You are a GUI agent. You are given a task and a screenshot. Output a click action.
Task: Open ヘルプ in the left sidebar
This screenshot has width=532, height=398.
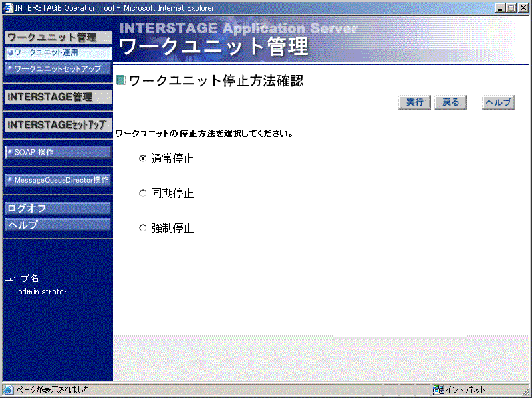tap(59, 225)
